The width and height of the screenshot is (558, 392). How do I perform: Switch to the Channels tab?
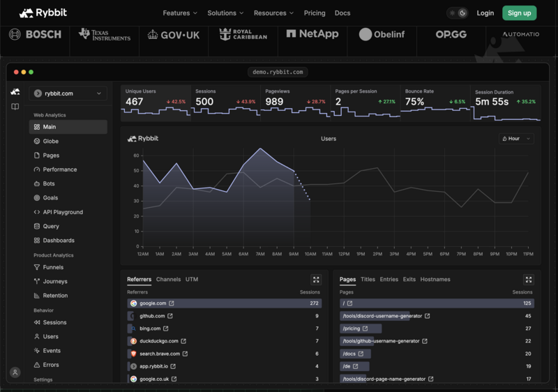tap(168, 280)
